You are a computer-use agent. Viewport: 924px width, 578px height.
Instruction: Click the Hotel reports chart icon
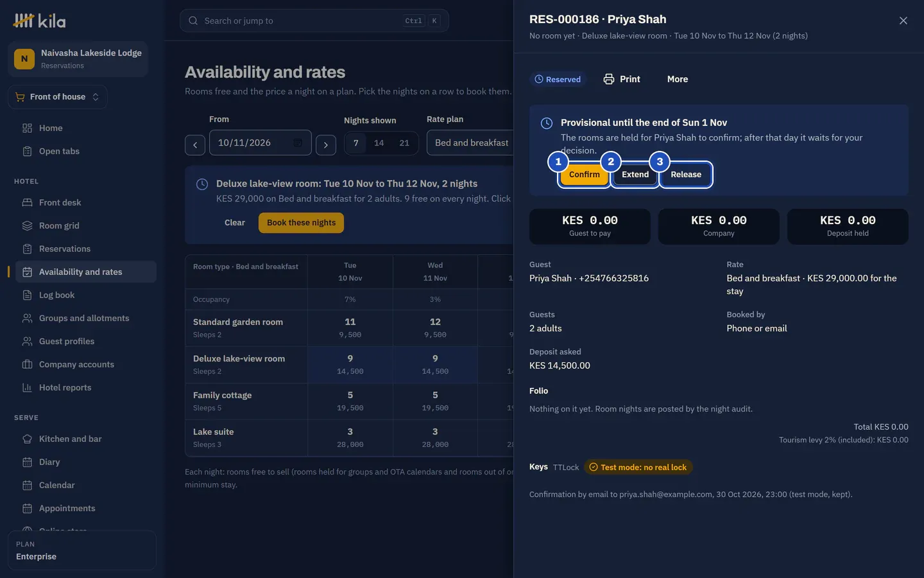pos(27,387)
